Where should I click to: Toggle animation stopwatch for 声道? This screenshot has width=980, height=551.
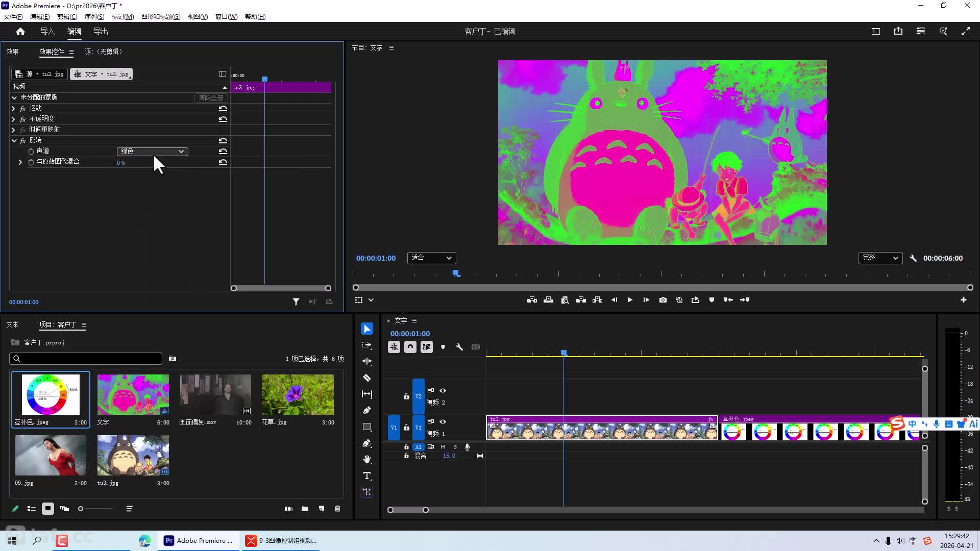(31, 152)
